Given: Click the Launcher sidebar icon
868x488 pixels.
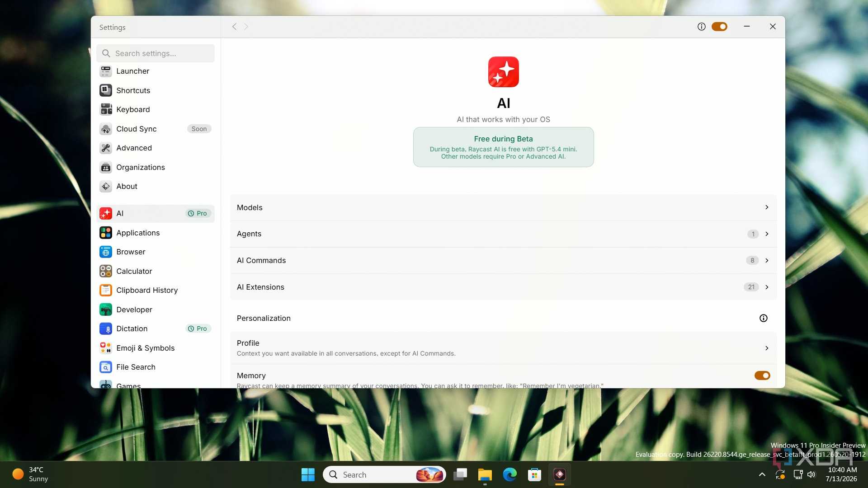Looking at the screenshot, I should (x=106, y=71).
